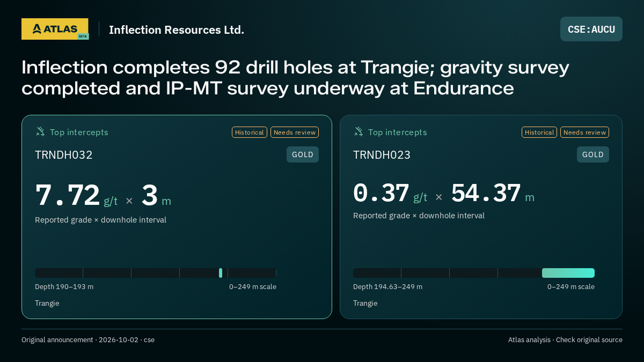Click the Needs review tag on TRNDH023 card
The height and width of the screenshot is (362, 644).
pos(584,132)
